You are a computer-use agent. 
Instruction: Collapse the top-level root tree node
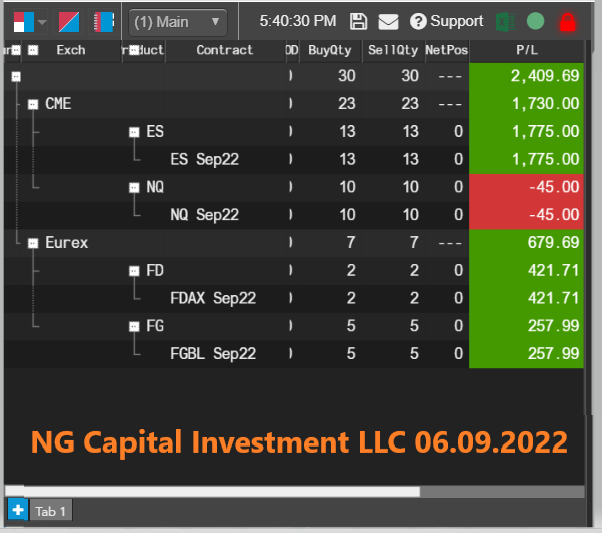[16, 76]
